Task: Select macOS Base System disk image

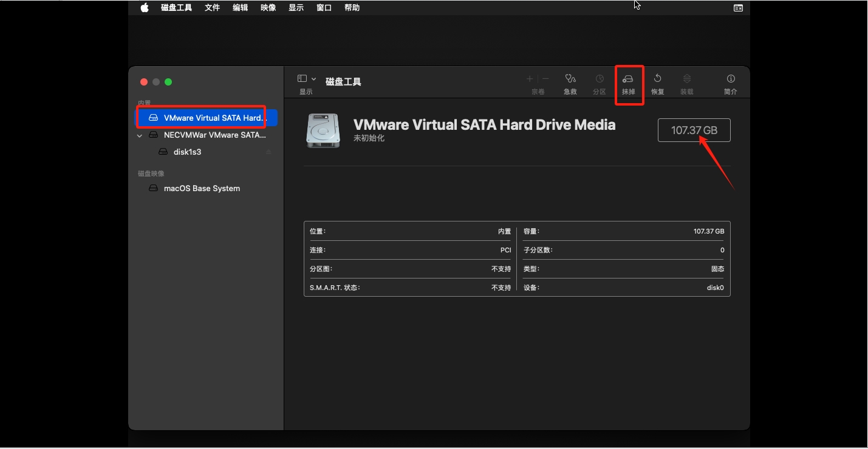Action: (202, 189)
